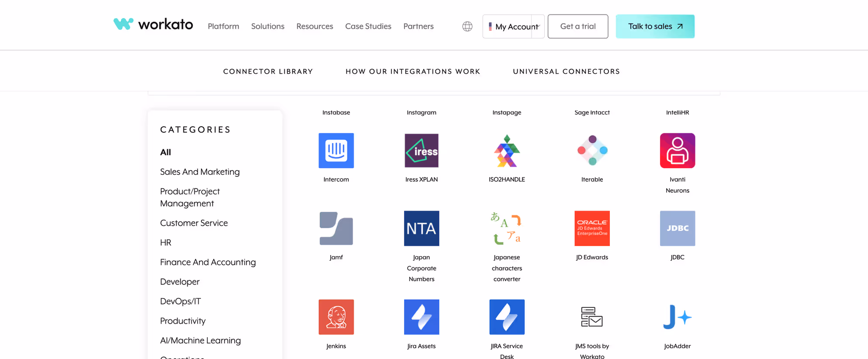The width and height of the screenshot is (868, 359).
Task: Open the Case Studies menu item
Action: click(x=368, y=26)
